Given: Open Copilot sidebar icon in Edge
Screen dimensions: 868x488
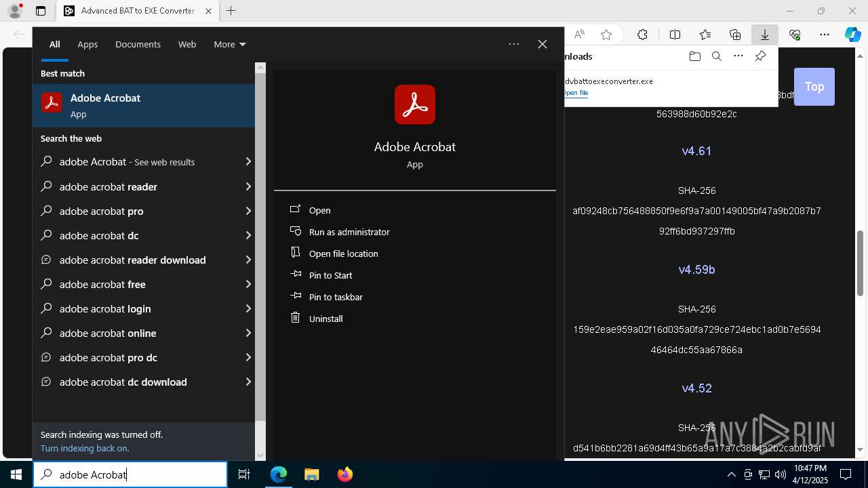Looking at the screenshot, I should tap(852, 35).
